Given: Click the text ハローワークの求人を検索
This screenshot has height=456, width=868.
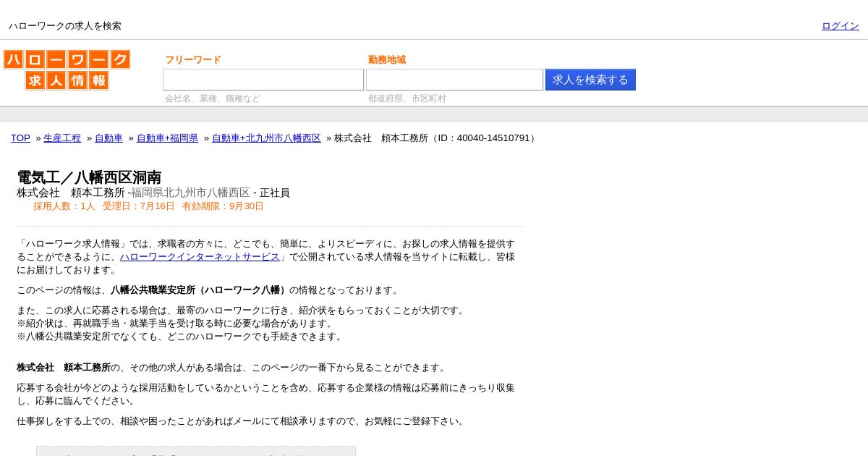Looking at the screenshot, I should tap(65, 26).
